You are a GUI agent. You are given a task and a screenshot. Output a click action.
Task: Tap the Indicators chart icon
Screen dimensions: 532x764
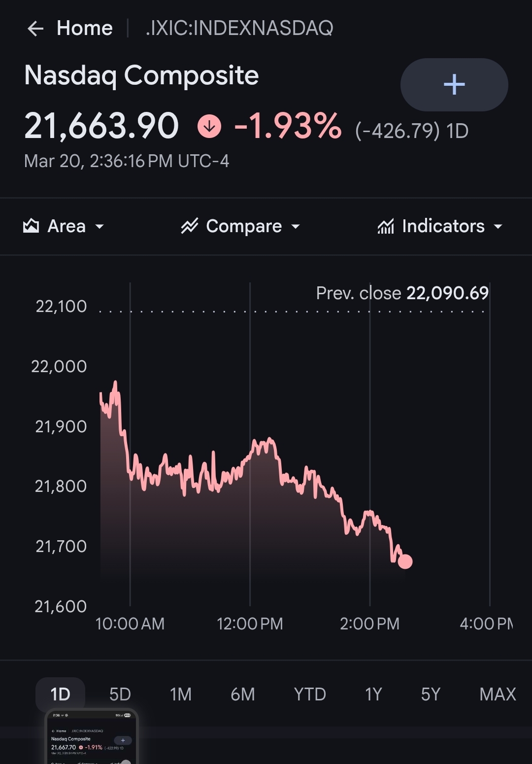(386, 226)
